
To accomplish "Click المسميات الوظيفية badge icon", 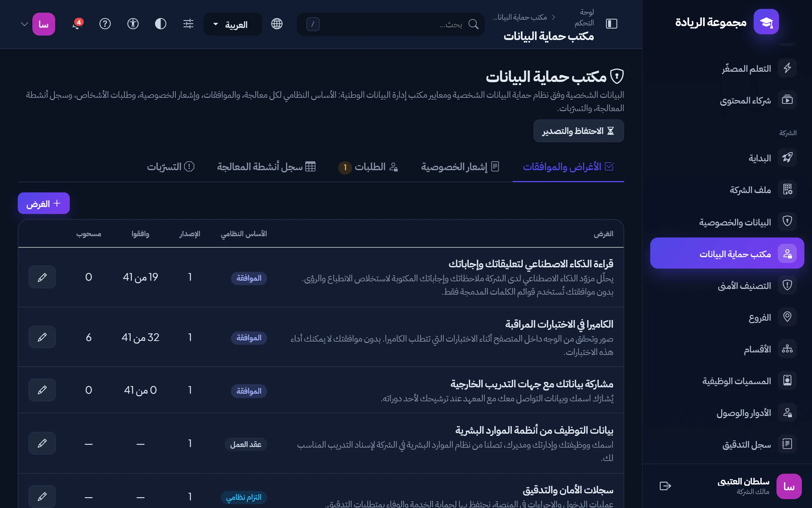I will point(787,381).
